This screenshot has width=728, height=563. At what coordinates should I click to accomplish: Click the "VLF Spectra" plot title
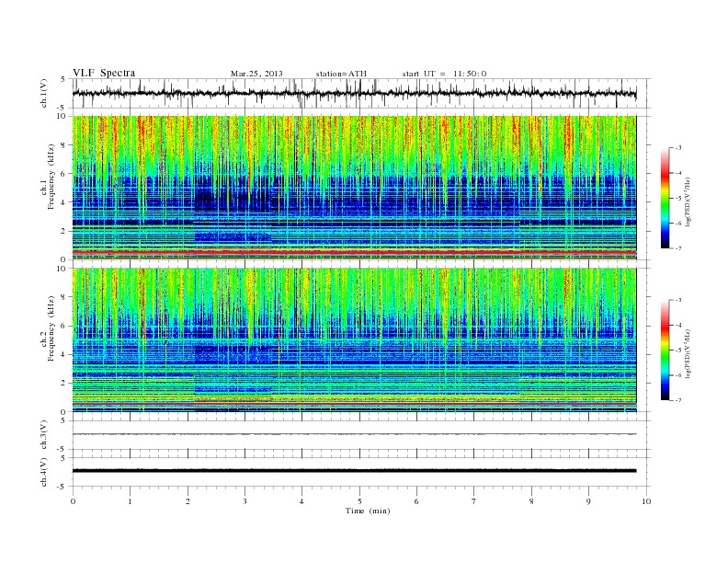point(104,73)
